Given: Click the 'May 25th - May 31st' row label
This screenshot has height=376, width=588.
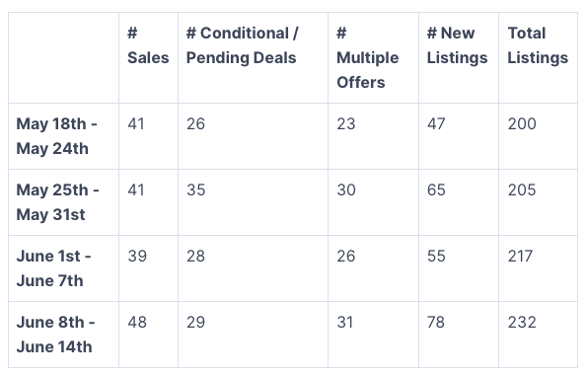Looking at the screenshot, I should pos(58,202).
